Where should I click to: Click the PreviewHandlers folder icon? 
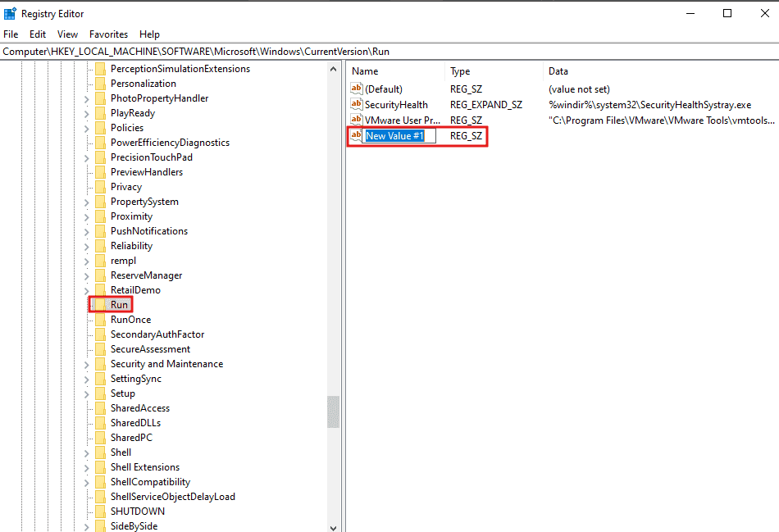point(100,172)
